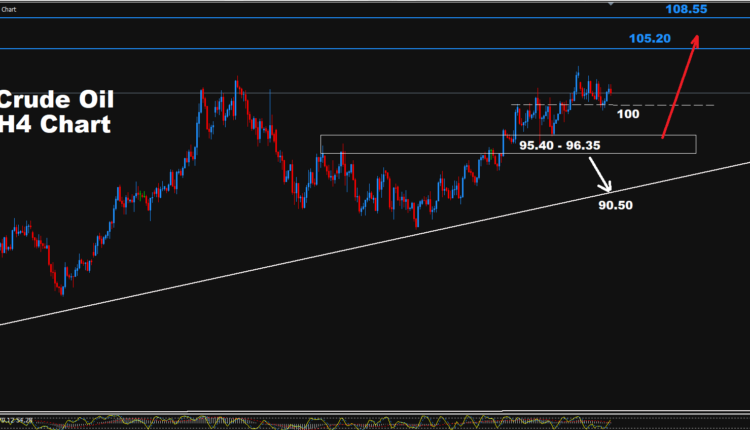The height and width of the screenshot is (430, 750).
Task: Click the 108.55 price level label
Action: click(686, 9)
